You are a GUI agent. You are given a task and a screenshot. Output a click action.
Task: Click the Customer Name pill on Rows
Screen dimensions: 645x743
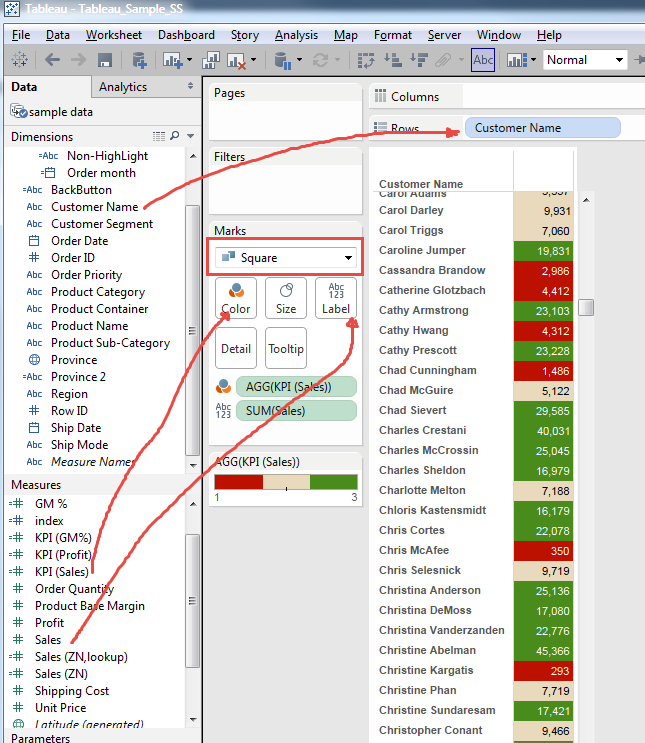click(x=543, y=128)
